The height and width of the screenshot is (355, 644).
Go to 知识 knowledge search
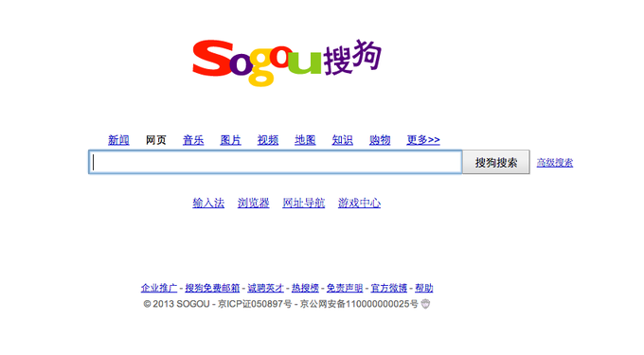343,140
